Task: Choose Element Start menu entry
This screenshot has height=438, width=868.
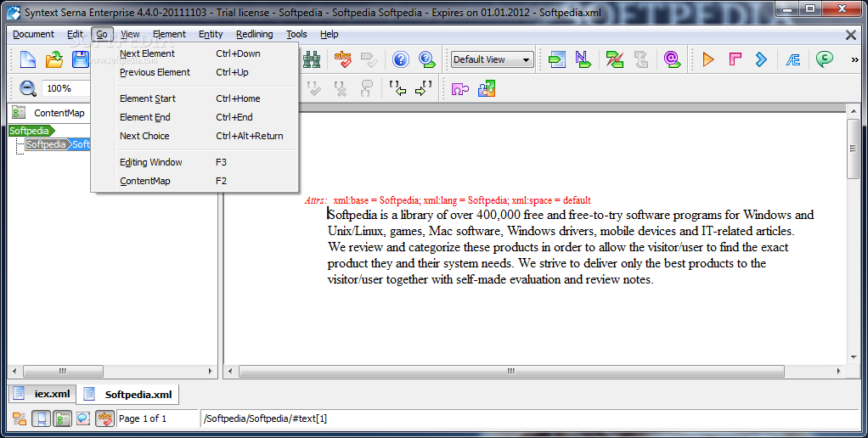Action: (194, 98)
